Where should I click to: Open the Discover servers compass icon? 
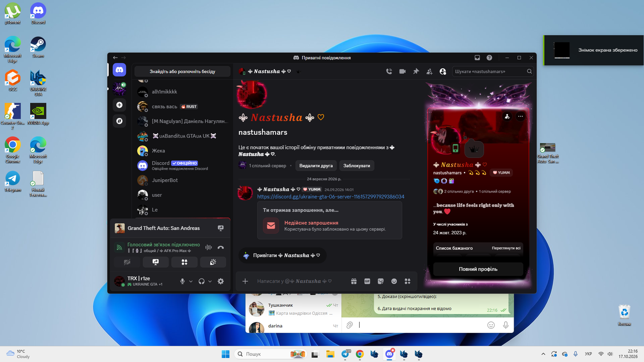(119, 121)
